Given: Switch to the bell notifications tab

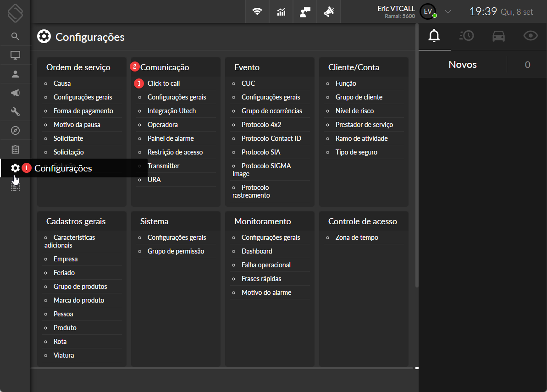Looking at the screenshot, I should pos(434,36).
